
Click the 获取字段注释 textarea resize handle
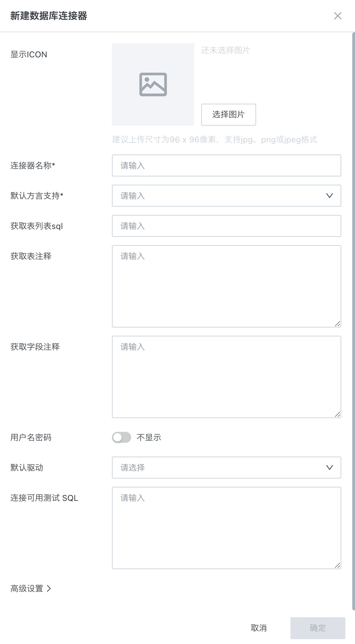coord(337,414)
